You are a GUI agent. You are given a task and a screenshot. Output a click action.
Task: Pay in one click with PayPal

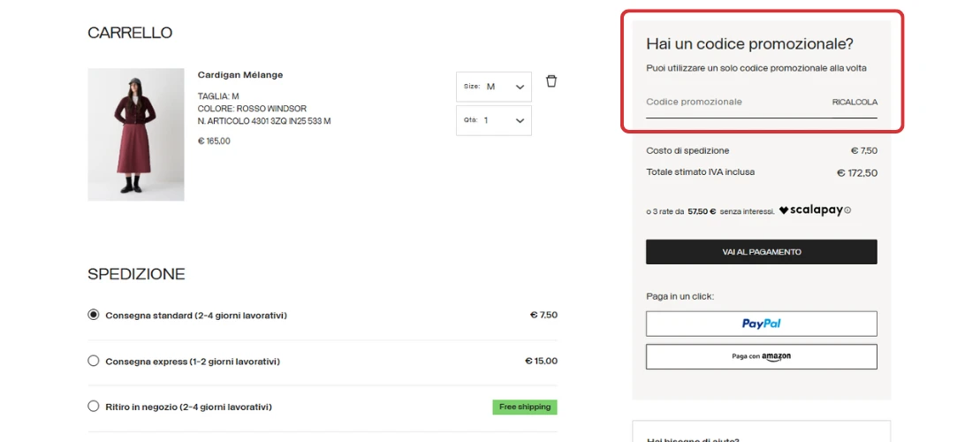click(761, 324)
